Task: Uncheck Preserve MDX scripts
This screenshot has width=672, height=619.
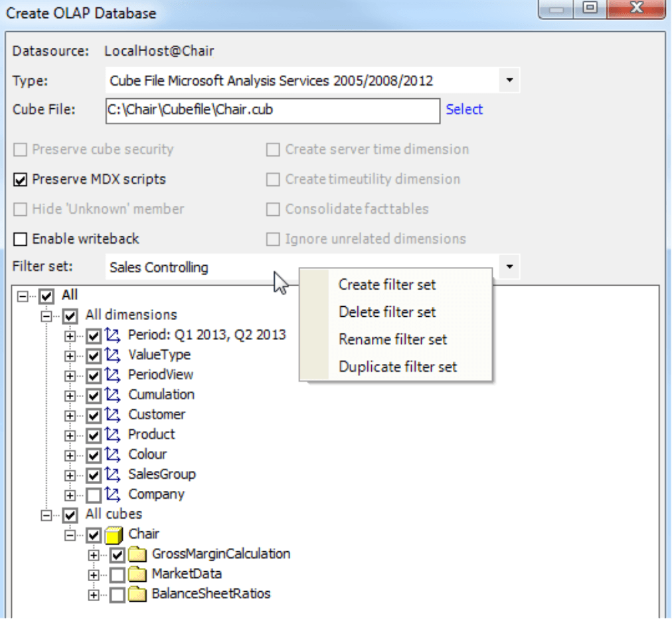Action: [21, 179]
